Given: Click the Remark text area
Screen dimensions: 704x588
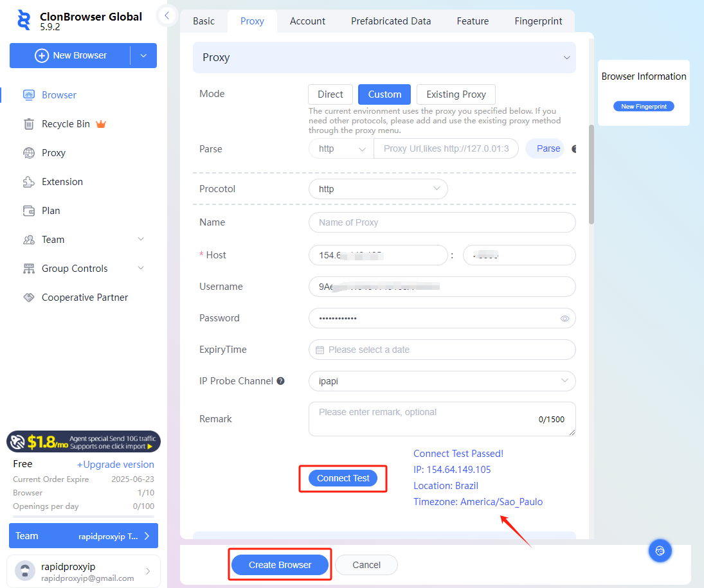Looking at the screenshot, I should click(x=442, y=419).
